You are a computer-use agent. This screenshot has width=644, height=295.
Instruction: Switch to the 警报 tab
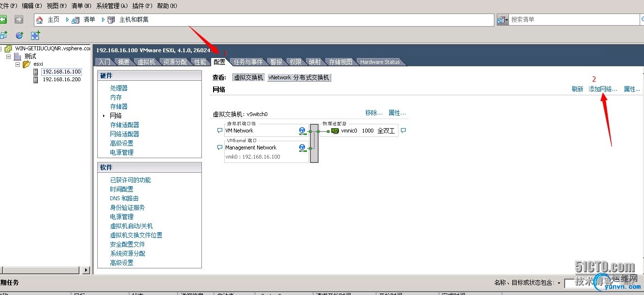point(276,62)
